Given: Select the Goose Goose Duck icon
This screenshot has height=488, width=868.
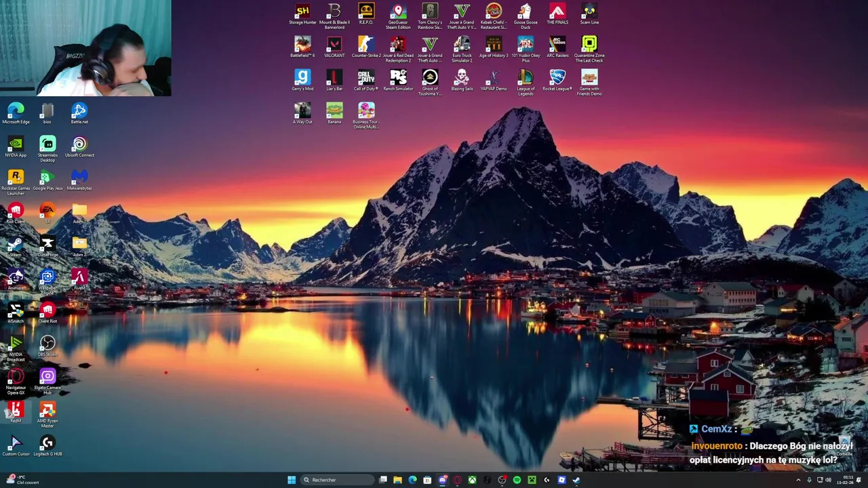Looking at the screenshot, I should [x=526, y=16].
